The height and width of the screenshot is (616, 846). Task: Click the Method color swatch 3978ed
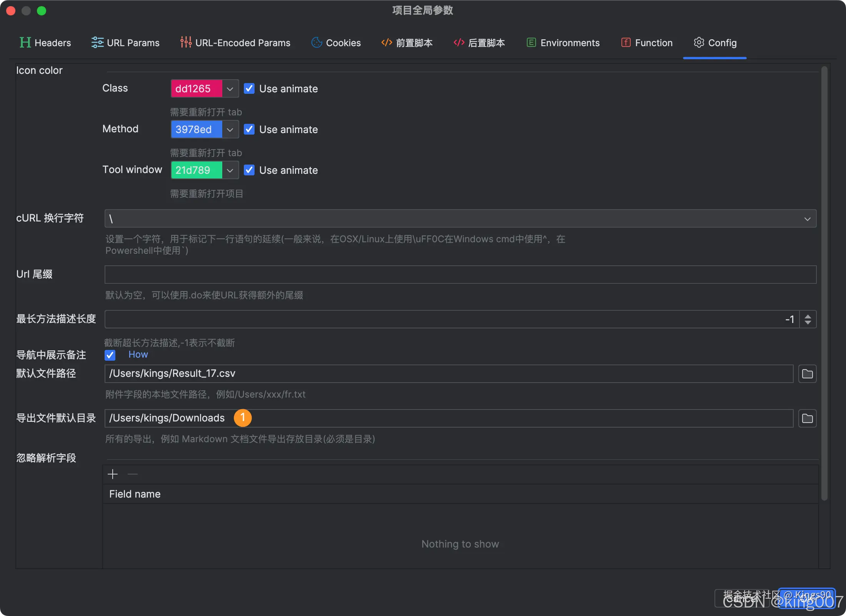tap(196, 130)
